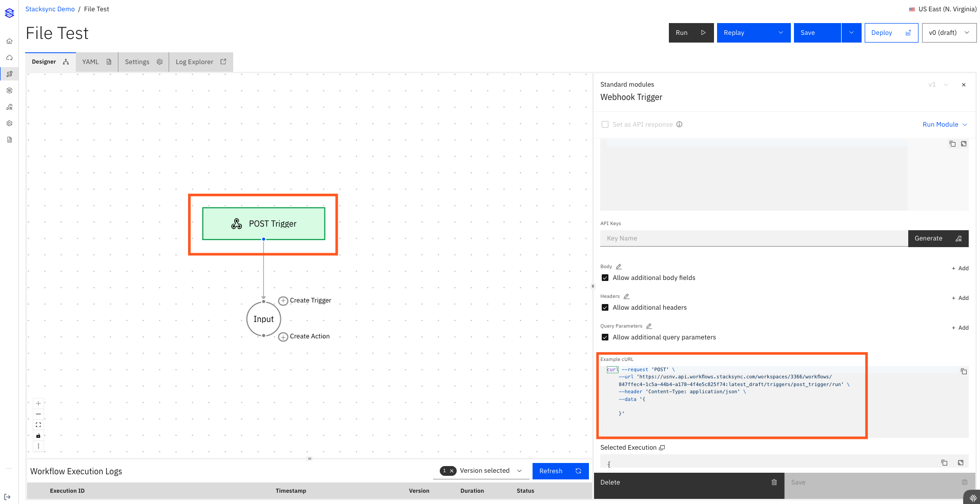980x504 pixels.
Task: Click the pencil icon next to Body
Action: point(619,267)
